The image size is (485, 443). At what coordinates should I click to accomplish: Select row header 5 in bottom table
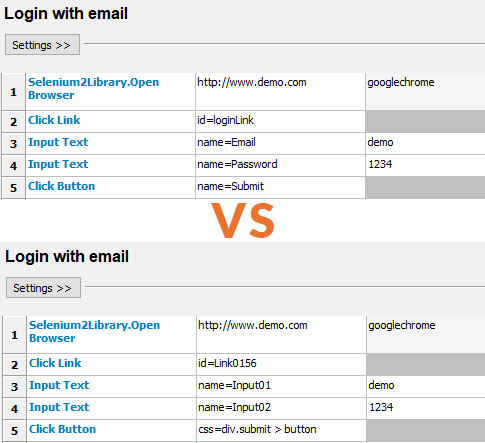coord(14,431)
